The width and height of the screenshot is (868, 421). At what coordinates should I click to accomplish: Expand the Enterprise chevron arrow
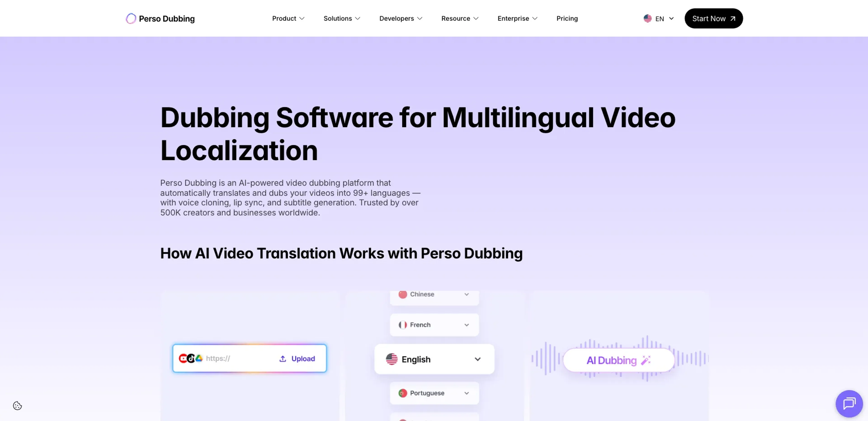point(535,19)
